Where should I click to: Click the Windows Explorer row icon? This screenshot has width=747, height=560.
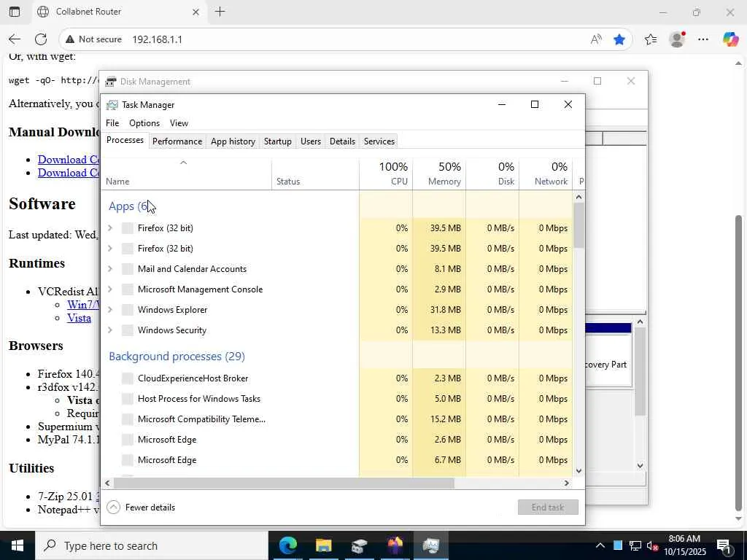[127, 310]
